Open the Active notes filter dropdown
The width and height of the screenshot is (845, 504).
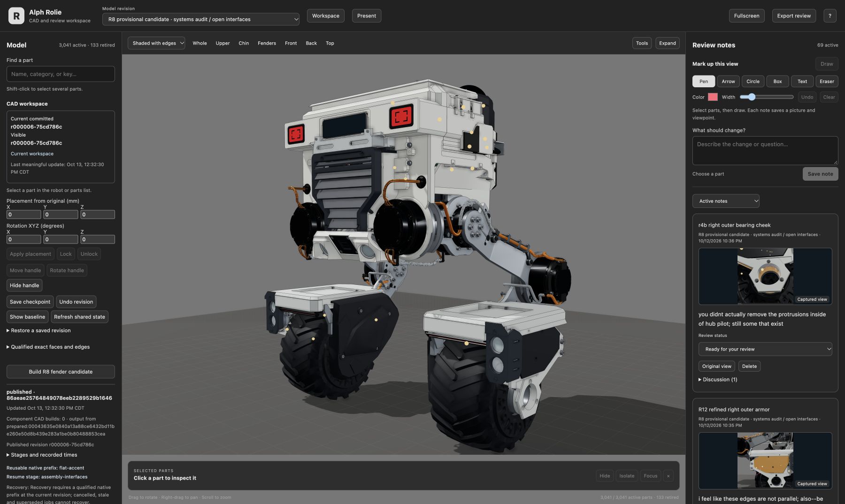726,201
